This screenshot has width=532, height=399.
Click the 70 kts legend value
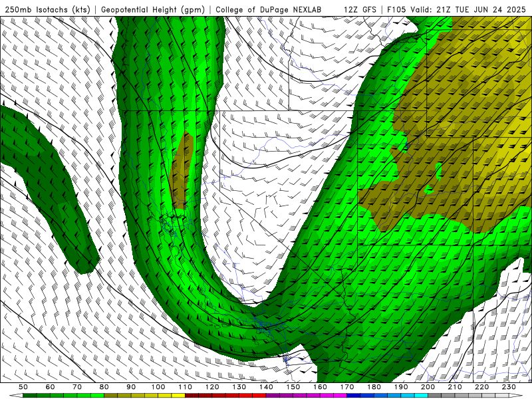pyautogui.click(x=77, y=387)
